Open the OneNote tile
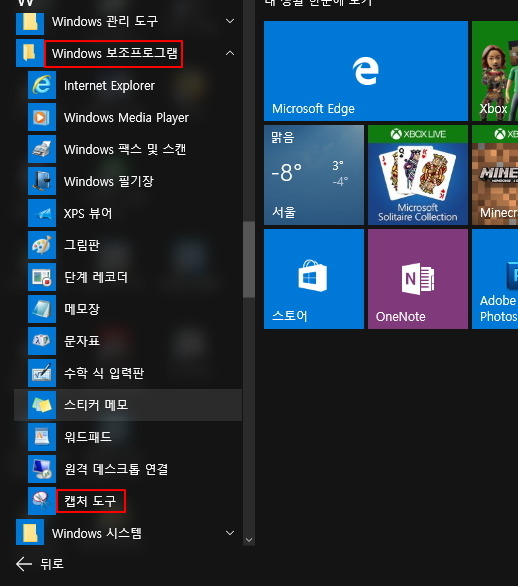518x586 pixels. pyautogui.click(x=418, y=279)
